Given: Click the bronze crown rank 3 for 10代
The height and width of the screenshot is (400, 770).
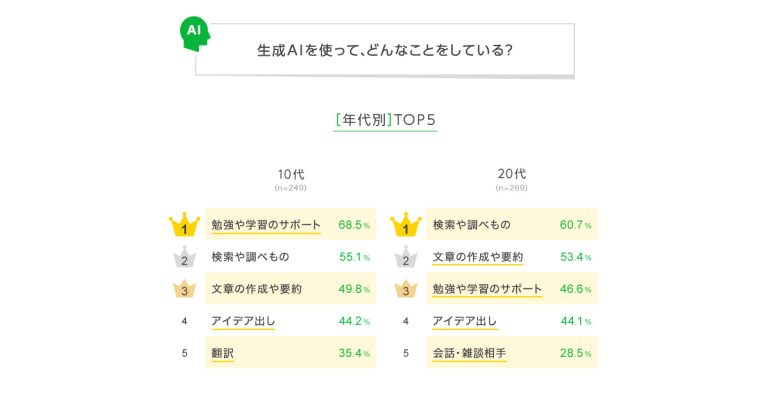Looking at the screenshot, I should click(x=184, y=289).
